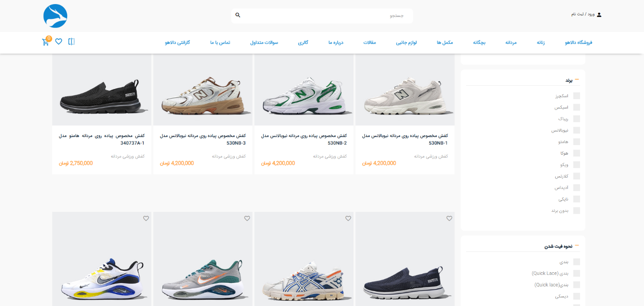
Task: Open the مردانه menu
Action: pos(511,42)
